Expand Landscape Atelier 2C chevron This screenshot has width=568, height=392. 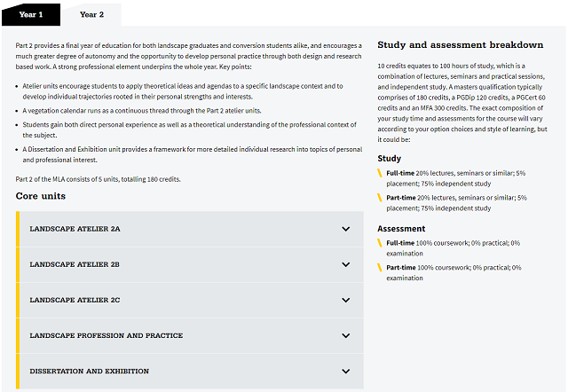346,300
